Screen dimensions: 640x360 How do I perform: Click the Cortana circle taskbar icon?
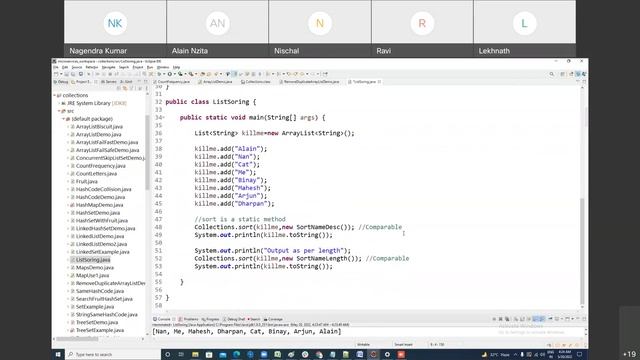(x=167, y=354)
